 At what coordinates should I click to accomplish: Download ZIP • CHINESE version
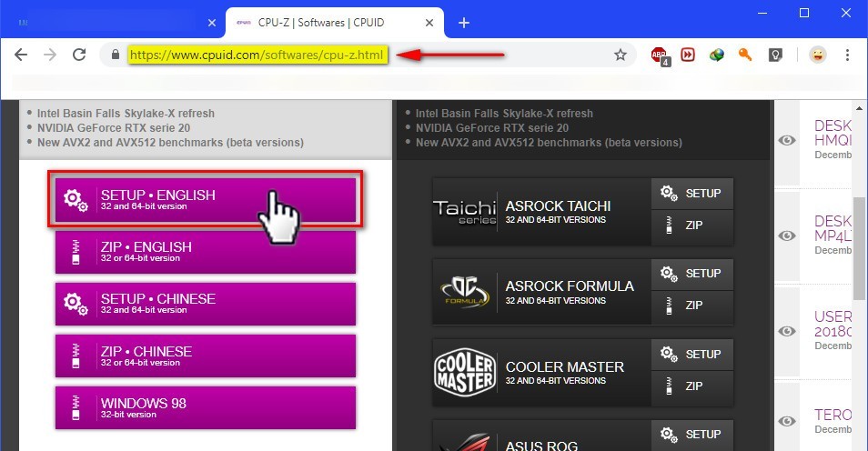point(206,356)
